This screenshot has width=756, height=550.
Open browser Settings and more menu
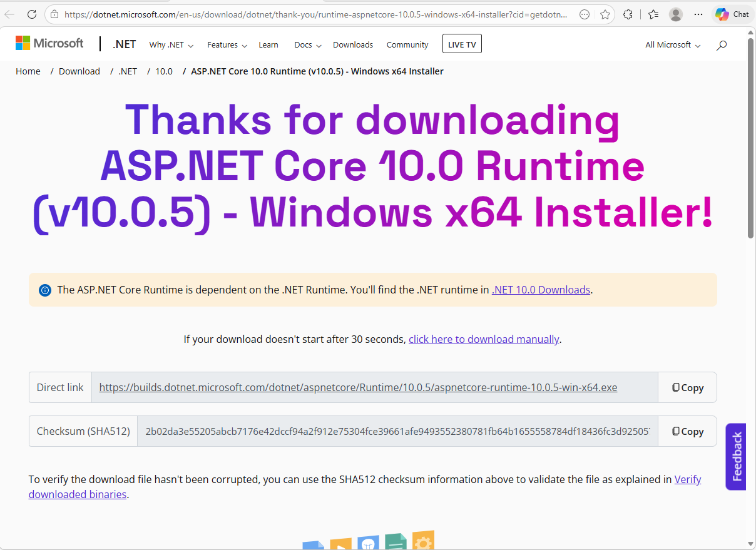[x=698, y=14]
